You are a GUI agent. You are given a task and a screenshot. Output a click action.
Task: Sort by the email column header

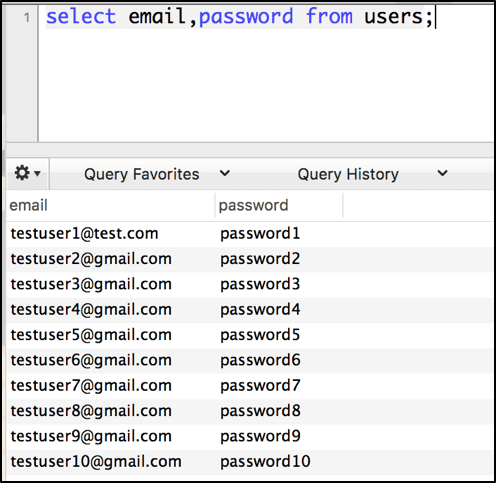(x=111, y=205)
